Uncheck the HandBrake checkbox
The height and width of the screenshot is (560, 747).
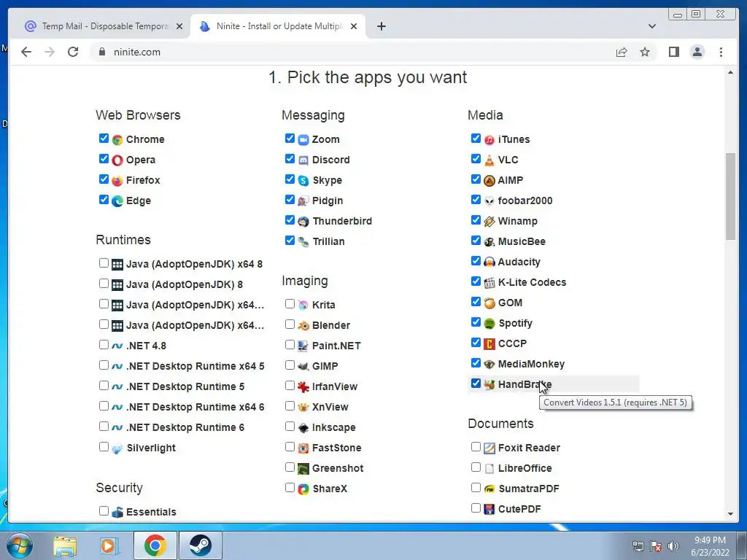click(476, 383)
